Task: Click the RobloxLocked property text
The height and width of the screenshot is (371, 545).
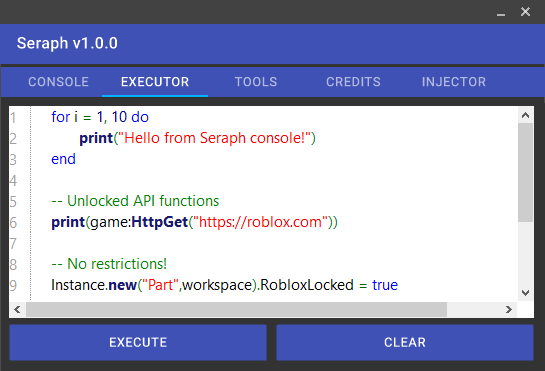Action: click(x=307, y=285)
